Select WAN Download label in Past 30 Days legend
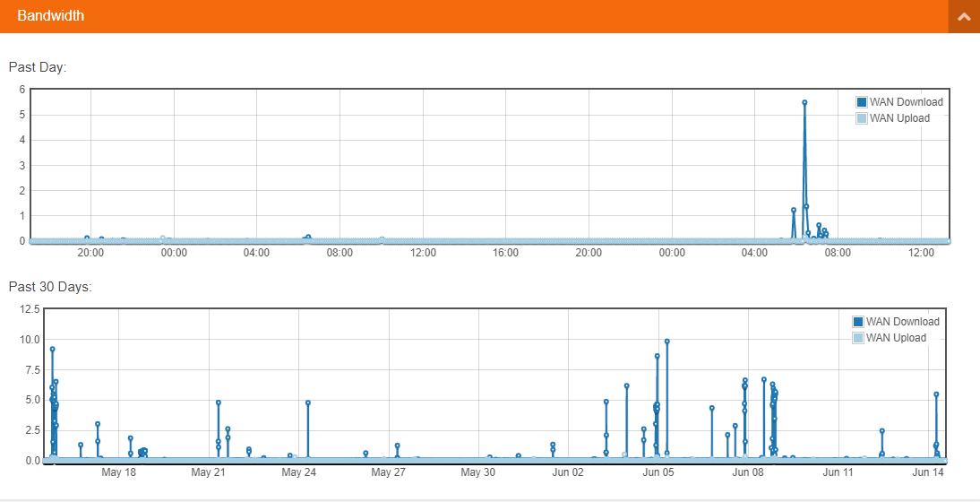The height and width of the screenshot is (502, 980). point(902,321)
